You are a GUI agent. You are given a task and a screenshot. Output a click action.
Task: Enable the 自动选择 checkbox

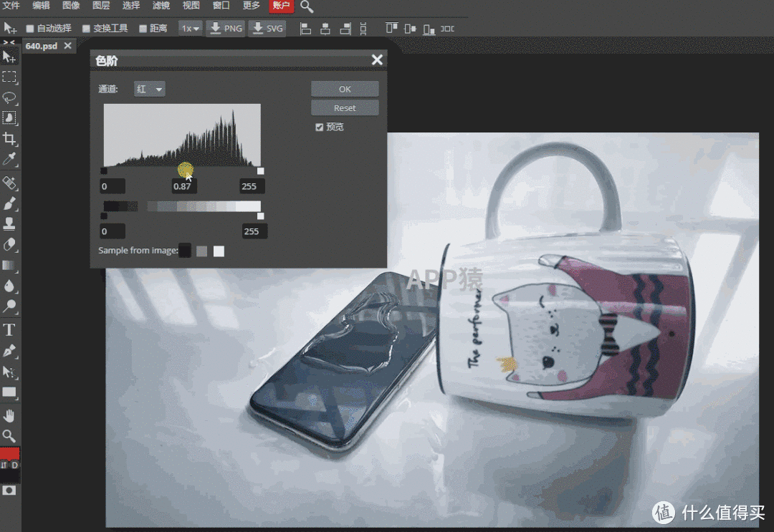(x=30, y=29)
